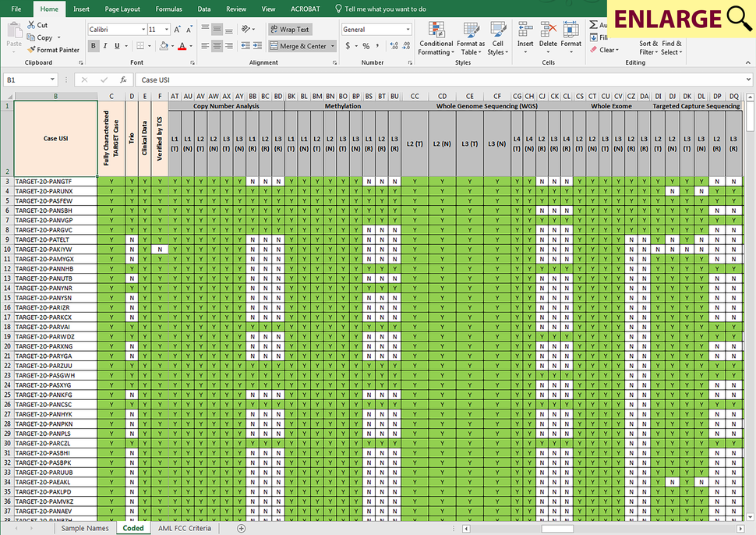The image size is (756, 535).
Task: Activate the Format Painter
Action: click(53, 49)
